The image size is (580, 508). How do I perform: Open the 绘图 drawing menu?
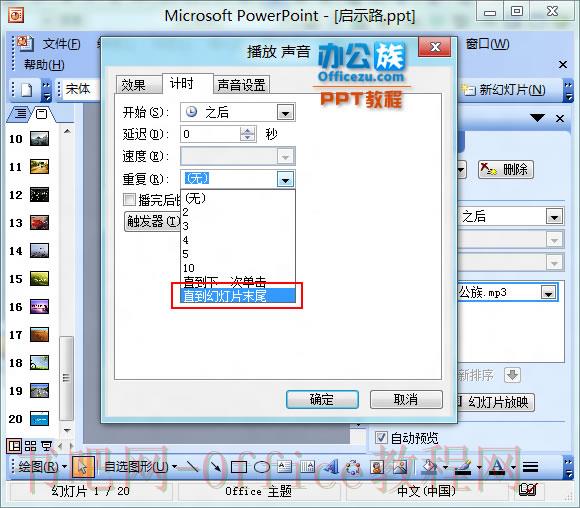click(x=42, y=467)
